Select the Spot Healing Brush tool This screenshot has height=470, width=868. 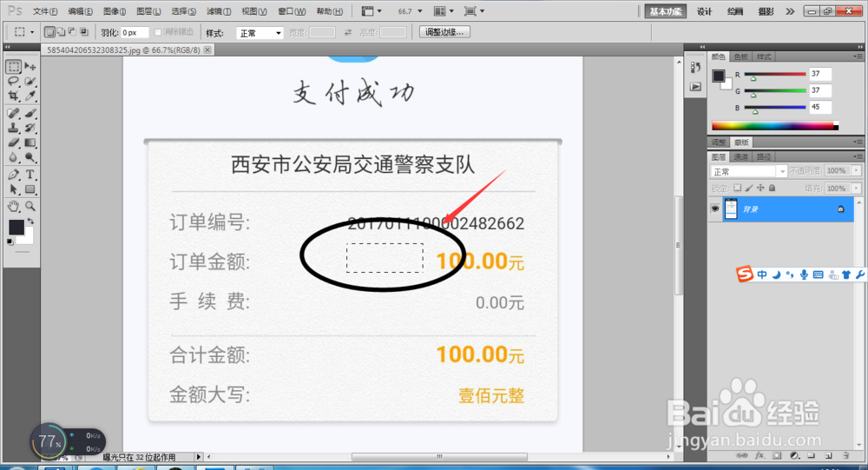(x=14, y=113)
